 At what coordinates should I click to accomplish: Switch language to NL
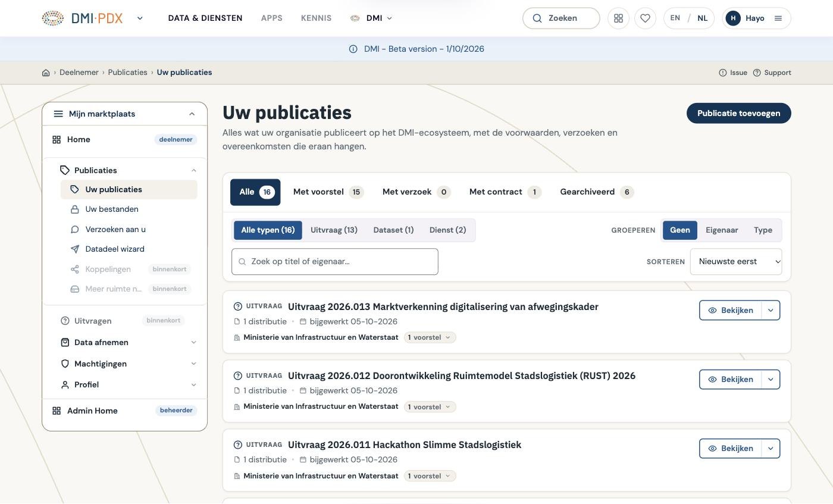[x=703, y=18]
